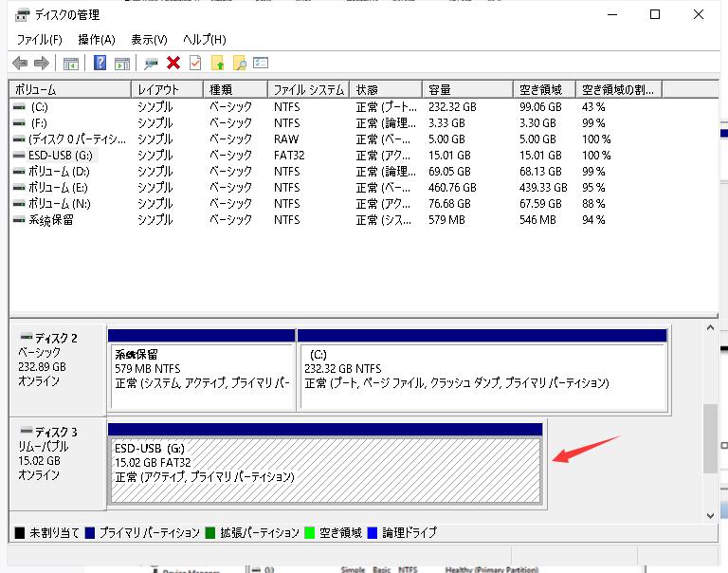
Task: Sort by ファイル システム column header
Action: tap(308, 89)
